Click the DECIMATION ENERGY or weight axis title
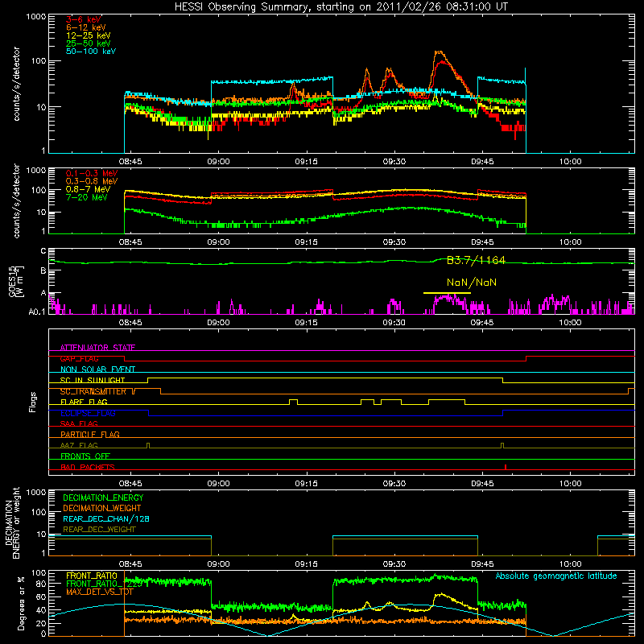The width and height of the screenshot is (644, 644). (12, 522)
